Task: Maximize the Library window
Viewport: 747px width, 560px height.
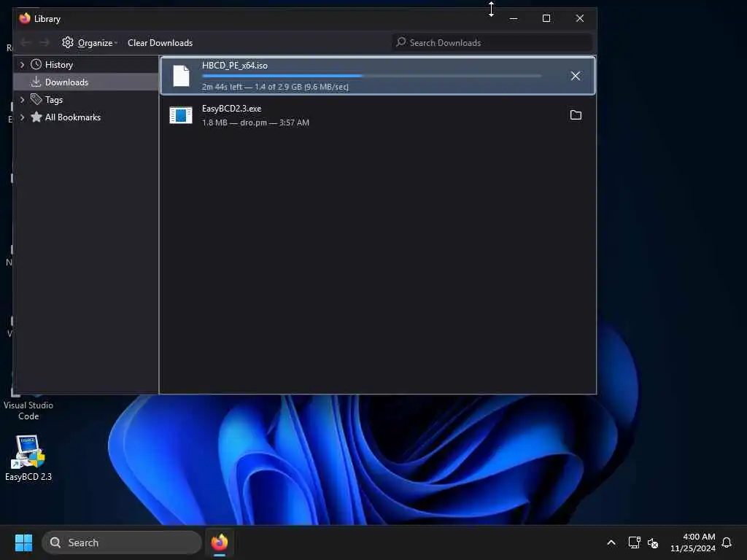Action: (x=546, y=18)
